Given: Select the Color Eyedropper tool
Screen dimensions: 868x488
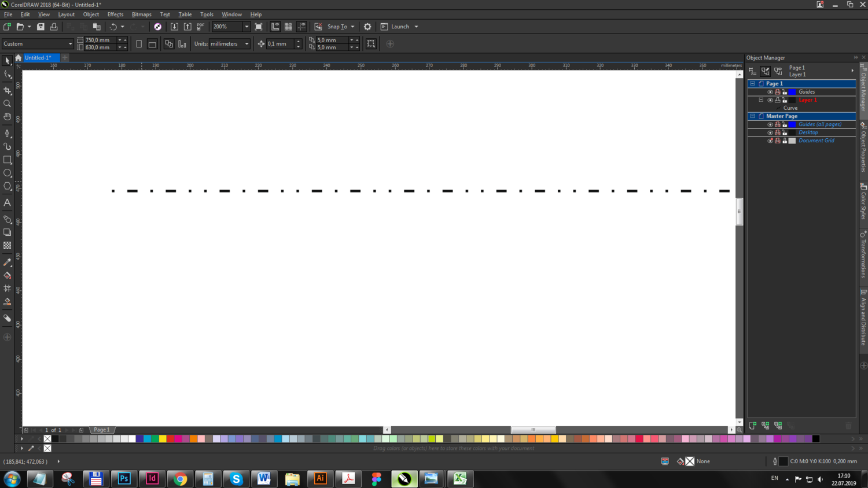Looking at the screenshot, I should pos(8,262).
